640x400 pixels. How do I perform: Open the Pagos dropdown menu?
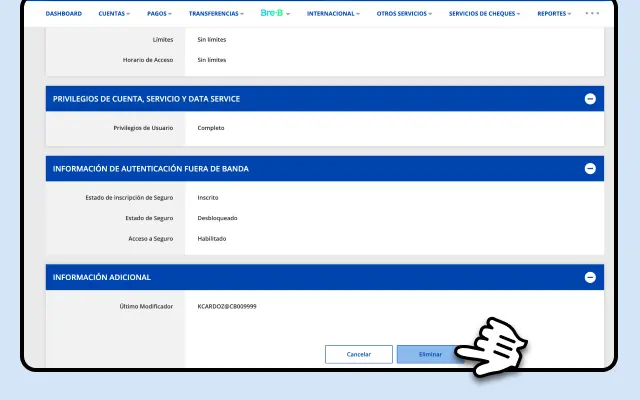pos(159,13)
